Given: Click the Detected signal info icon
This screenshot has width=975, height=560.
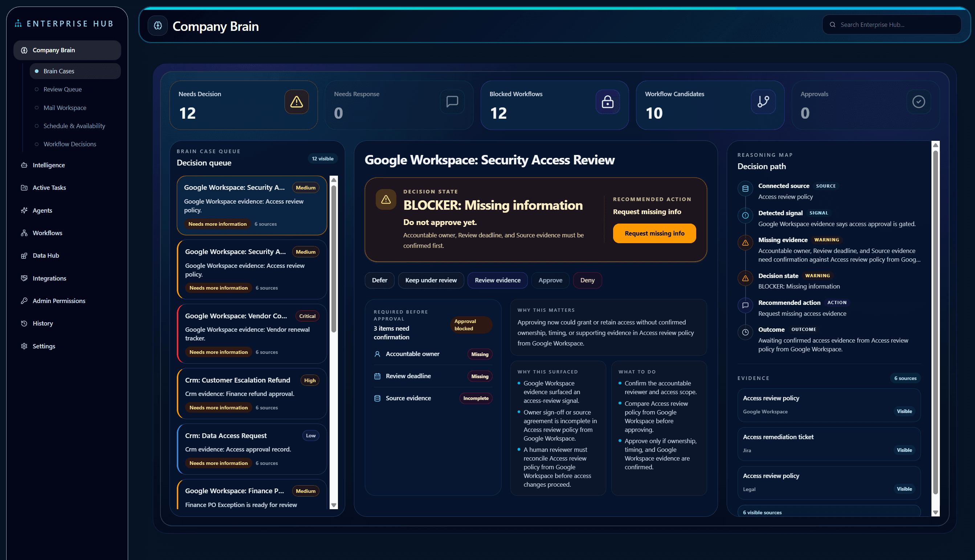Looking at the screenshot, I should click(x=745, y=215).
